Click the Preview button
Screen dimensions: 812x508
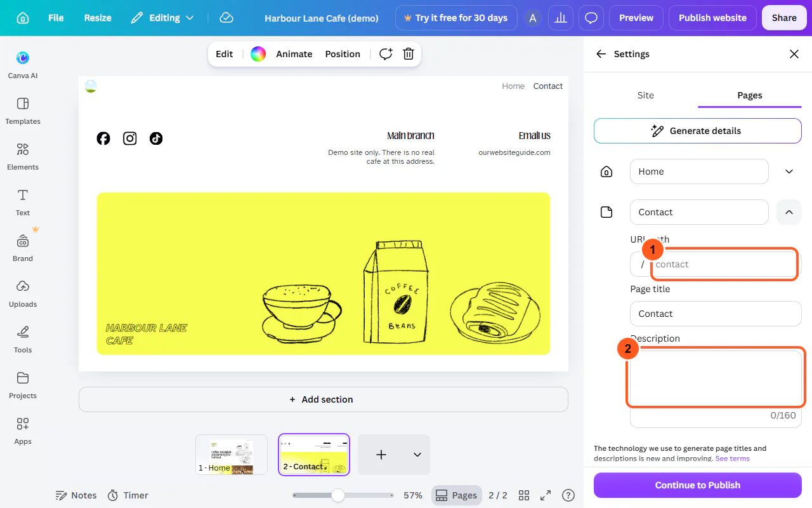(636, 18)
